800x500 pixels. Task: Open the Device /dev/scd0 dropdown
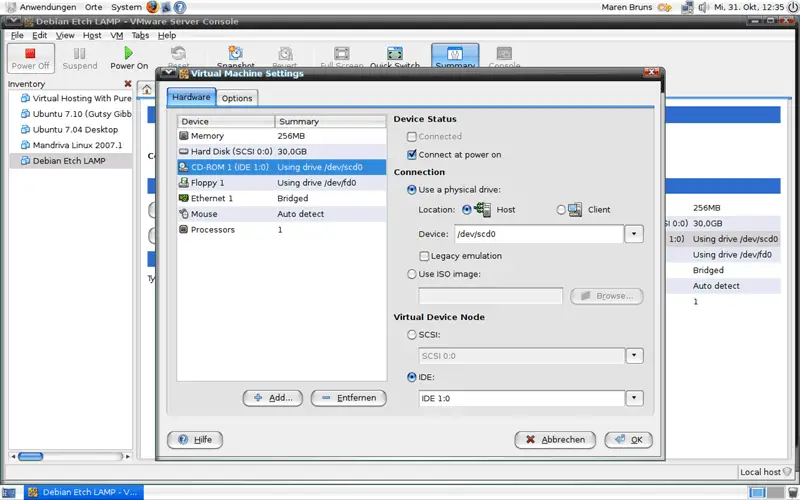[x=634, y=234]
